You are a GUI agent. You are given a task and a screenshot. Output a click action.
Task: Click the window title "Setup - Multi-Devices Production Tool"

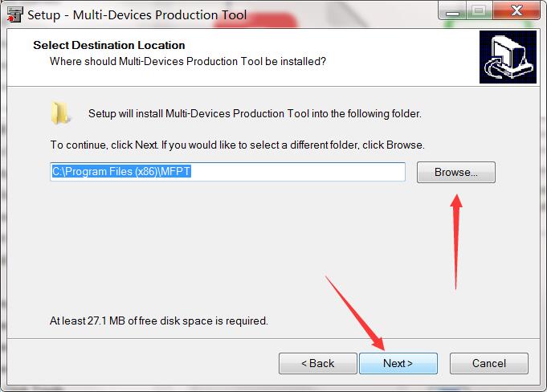point(137,14)
